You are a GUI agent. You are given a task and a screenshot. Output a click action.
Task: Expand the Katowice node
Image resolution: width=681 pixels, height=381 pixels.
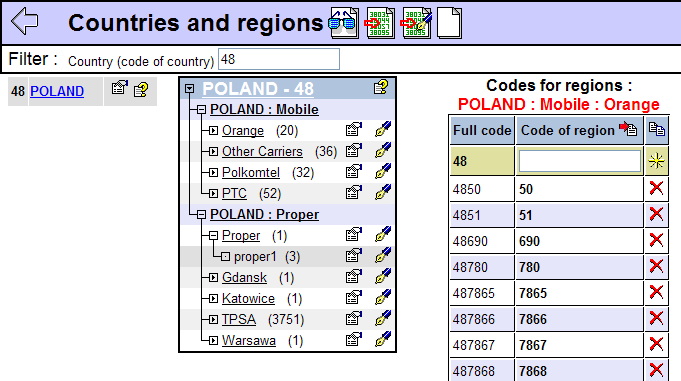click(x=213, y=298)
